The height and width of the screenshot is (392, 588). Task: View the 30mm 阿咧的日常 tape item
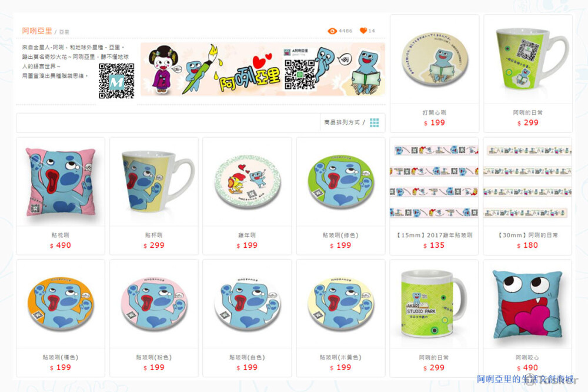527,182
